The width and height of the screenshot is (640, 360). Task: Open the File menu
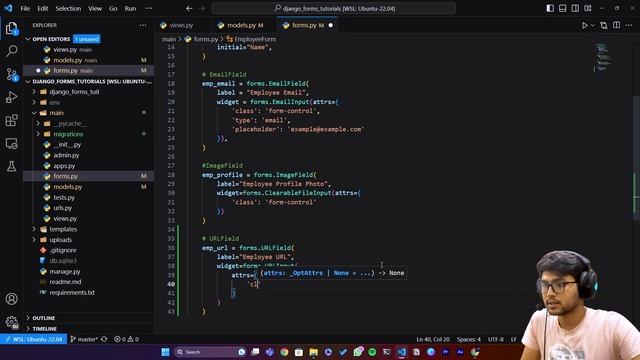(25, 8)
